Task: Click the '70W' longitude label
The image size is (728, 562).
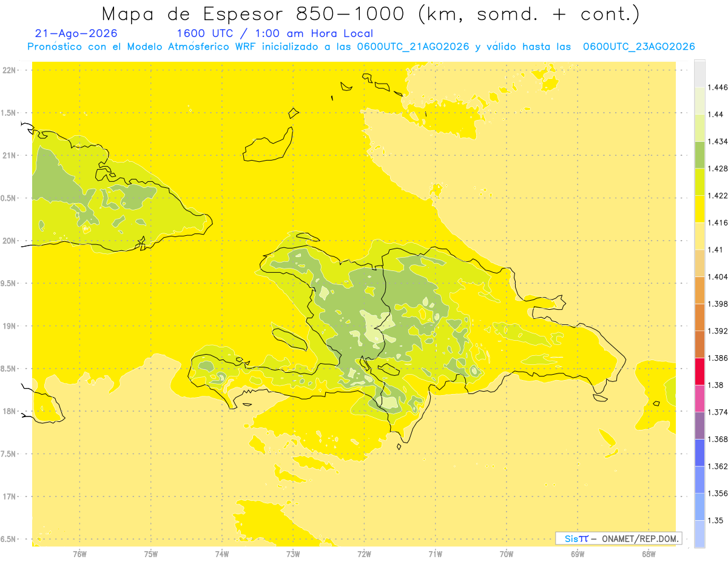Action: click(507, 555)
